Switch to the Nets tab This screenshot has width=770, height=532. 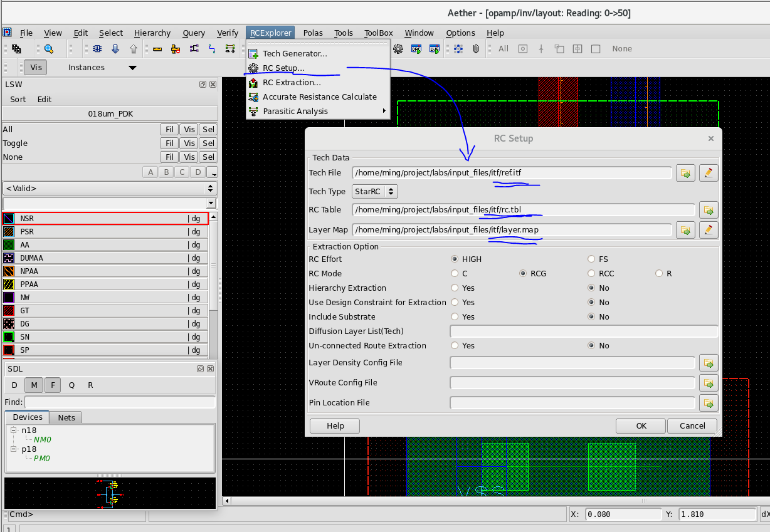(x=66, y=417)
